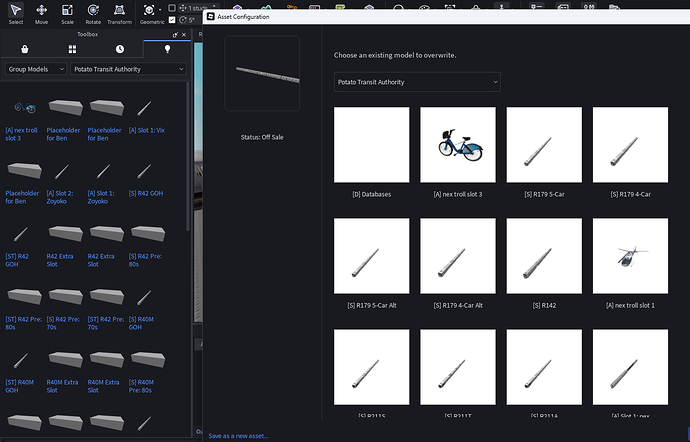Select the bicycle thumbnail in Toolbox
Screen dimensions: 690x442
pos(25,107)
